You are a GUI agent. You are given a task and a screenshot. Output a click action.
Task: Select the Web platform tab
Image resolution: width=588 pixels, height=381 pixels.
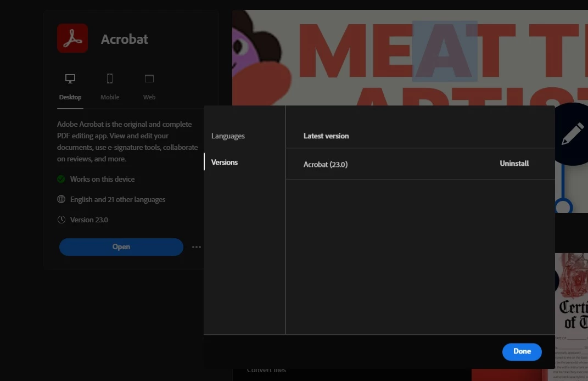point(149,87)
